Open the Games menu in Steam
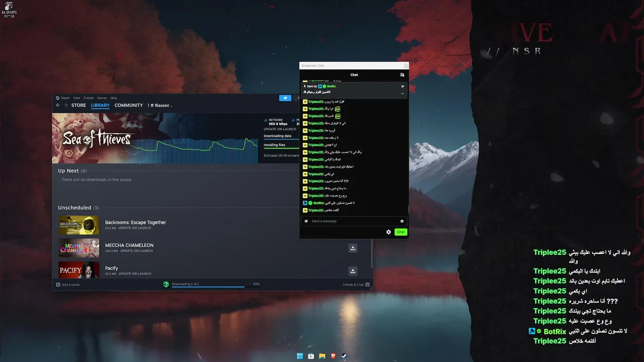Image resolution: width=644 pixels, height=362 pixels. (102, 98)
